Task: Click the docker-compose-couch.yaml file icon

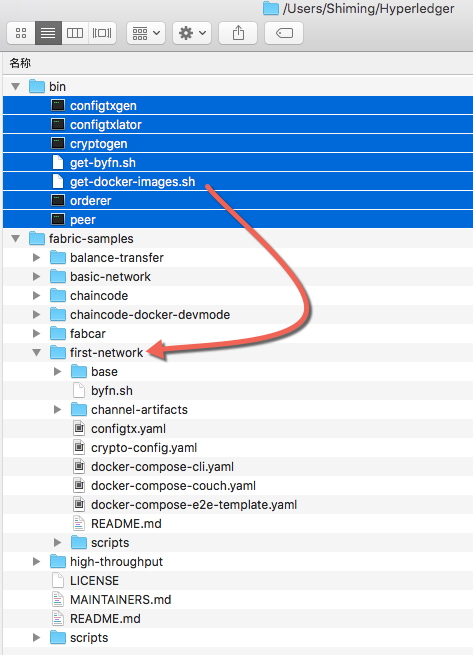Action: coord(79,486)
